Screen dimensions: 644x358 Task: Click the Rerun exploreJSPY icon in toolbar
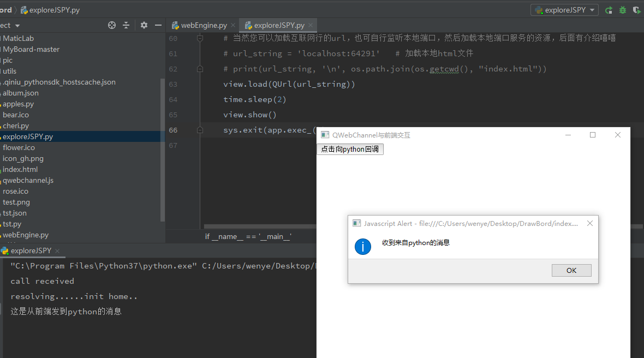coord(609,10)
